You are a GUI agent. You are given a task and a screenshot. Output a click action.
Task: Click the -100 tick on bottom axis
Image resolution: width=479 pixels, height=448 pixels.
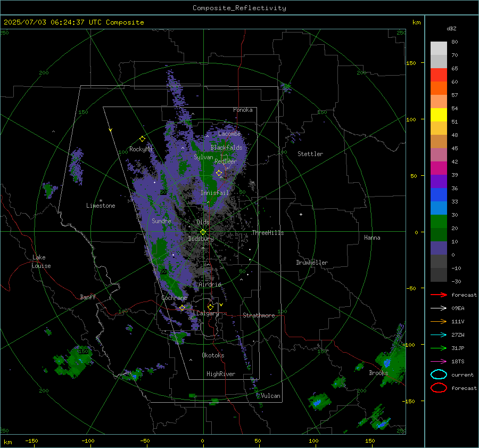[x=88, y=441]
